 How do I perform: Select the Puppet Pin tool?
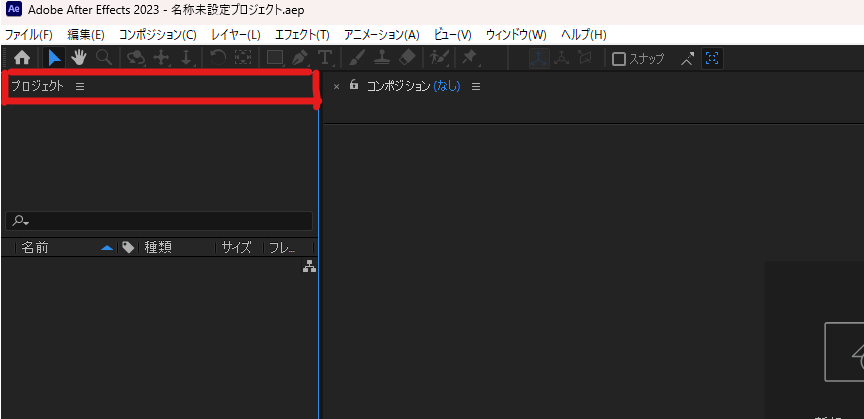[x=469, y=58]
